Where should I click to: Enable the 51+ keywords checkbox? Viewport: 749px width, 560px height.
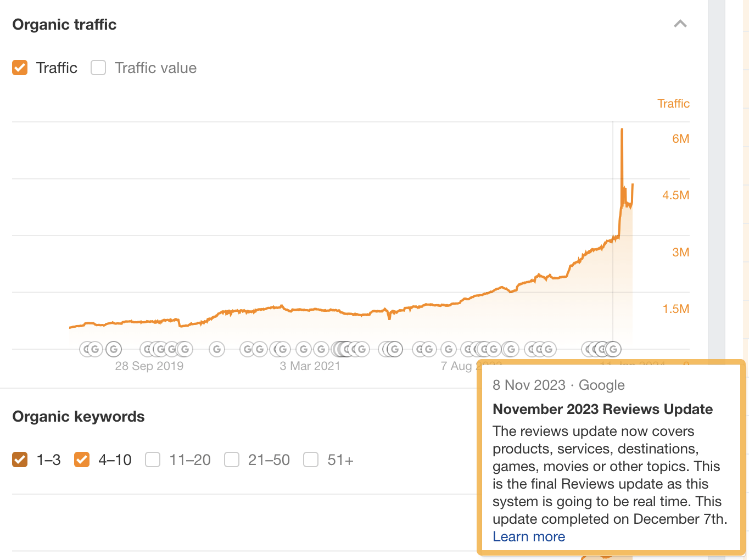[311, 460]
